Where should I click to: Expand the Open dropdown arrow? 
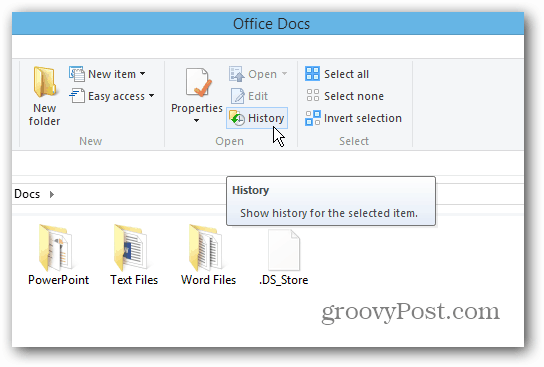(x=284, y=74)
